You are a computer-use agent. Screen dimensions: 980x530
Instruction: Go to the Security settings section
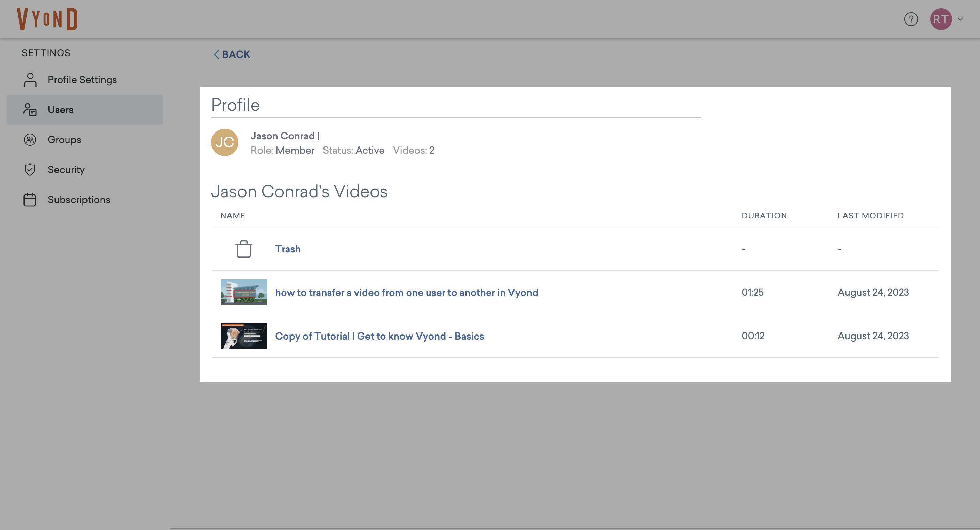point(65,170)
